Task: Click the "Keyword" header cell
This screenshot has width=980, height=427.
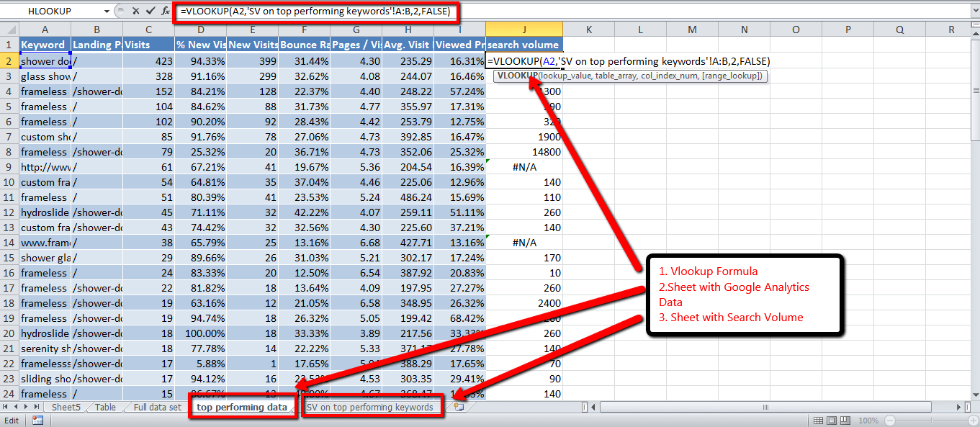Action: 45,45
